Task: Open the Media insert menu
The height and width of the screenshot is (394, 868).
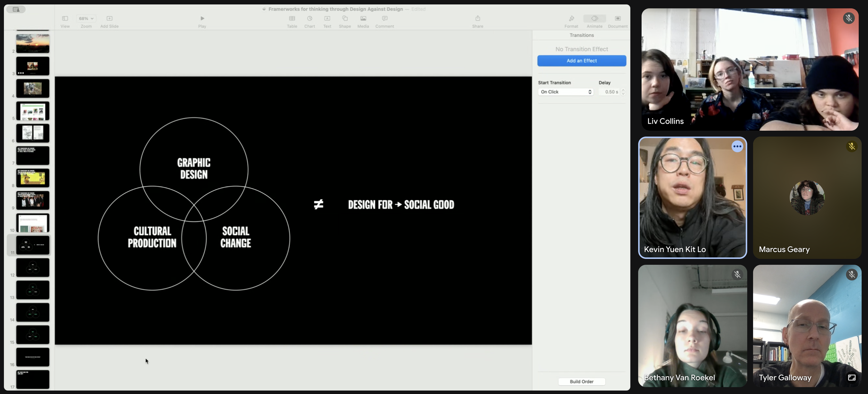Action: click(363, 18)
